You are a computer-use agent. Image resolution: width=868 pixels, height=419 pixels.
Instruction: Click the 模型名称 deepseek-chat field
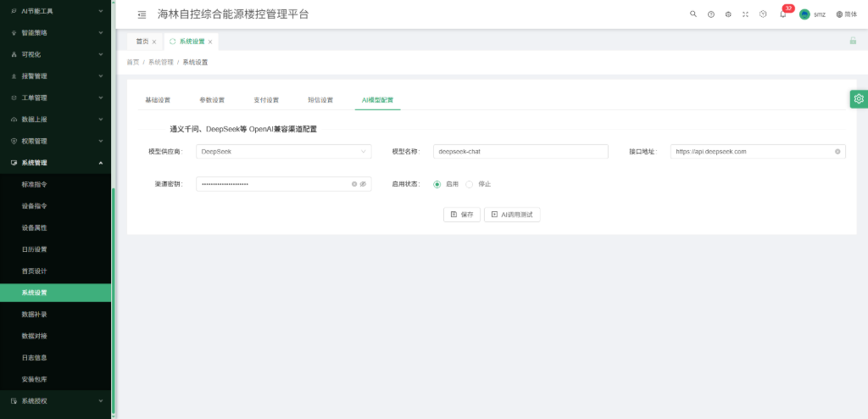click(520, 151)
